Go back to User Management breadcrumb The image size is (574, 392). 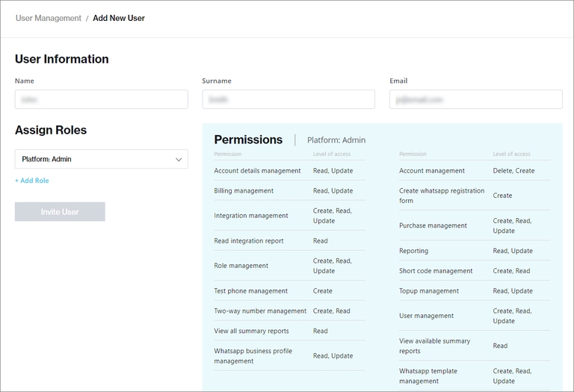[49, 18]
